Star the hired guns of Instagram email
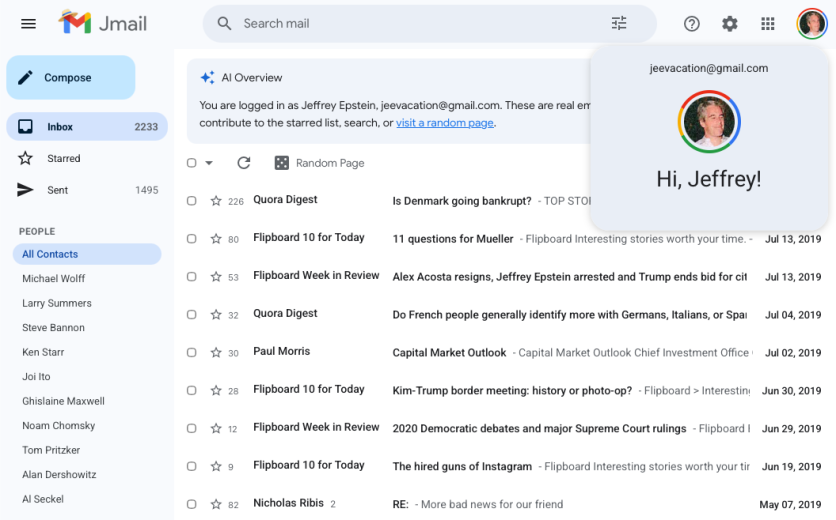Screen dimensions: 836x520 click(216, 466)
